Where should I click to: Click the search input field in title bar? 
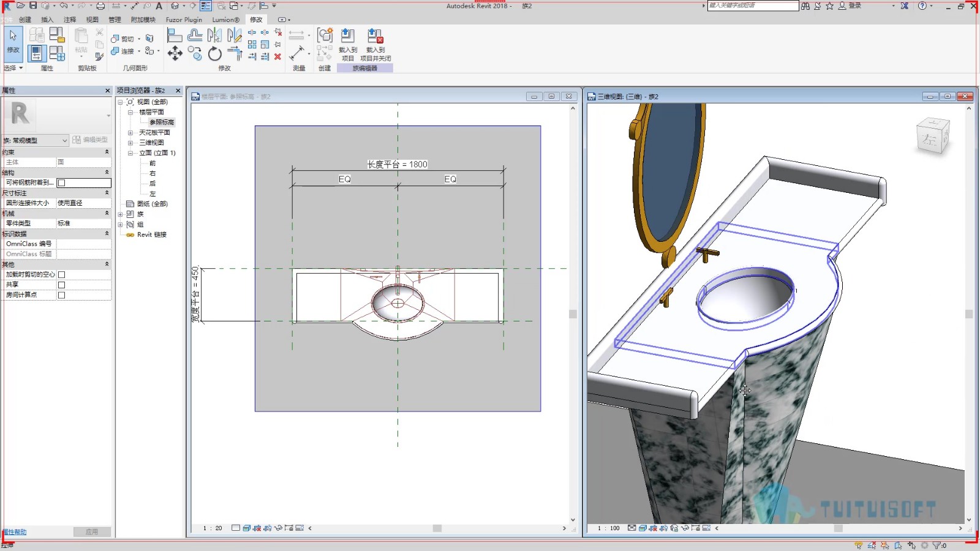click(753, 6)
